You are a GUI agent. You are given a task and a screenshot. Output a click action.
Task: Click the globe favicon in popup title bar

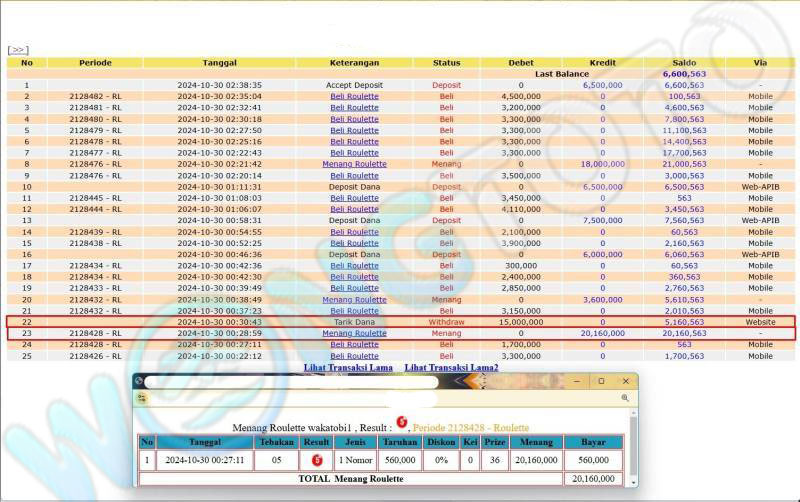click(x=140, y=381)
